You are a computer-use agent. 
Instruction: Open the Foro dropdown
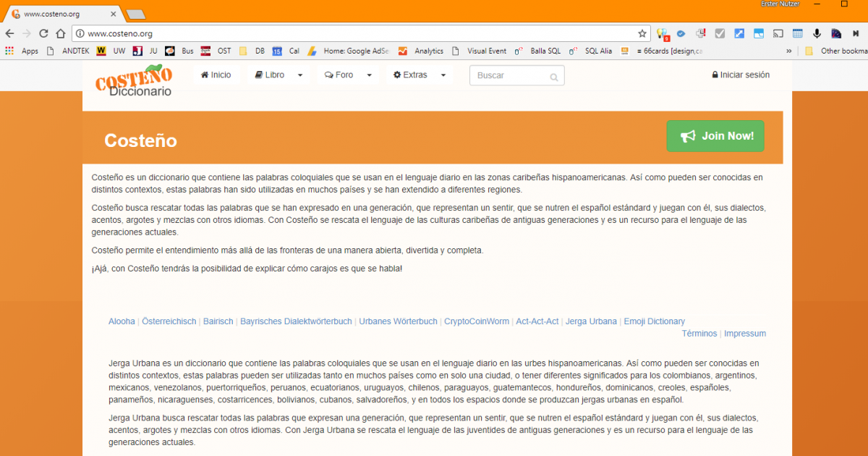coord(347,75)
